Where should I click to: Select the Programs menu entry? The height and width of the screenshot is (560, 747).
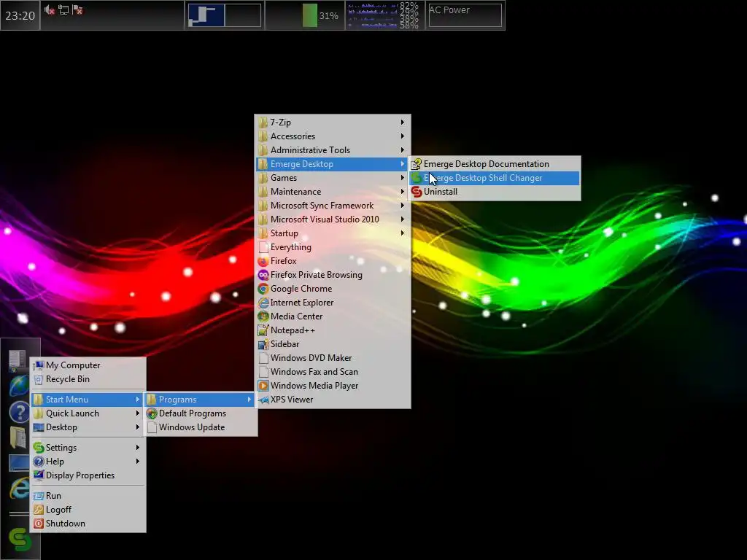point(201,400)
